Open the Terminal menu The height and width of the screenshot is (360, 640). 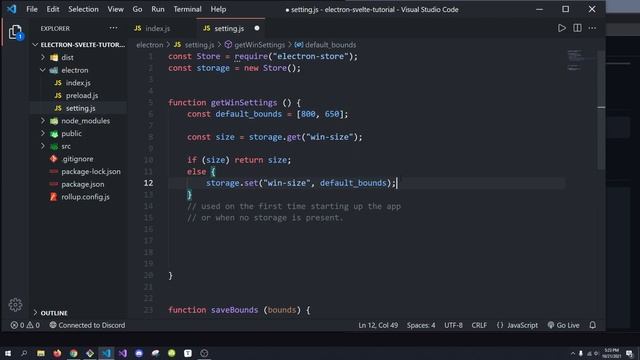pyautogui.click(x=187, y=9)
